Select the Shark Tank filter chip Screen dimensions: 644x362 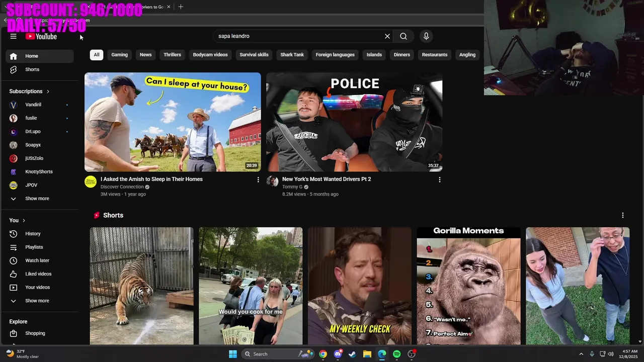click(x=292, y=55)
